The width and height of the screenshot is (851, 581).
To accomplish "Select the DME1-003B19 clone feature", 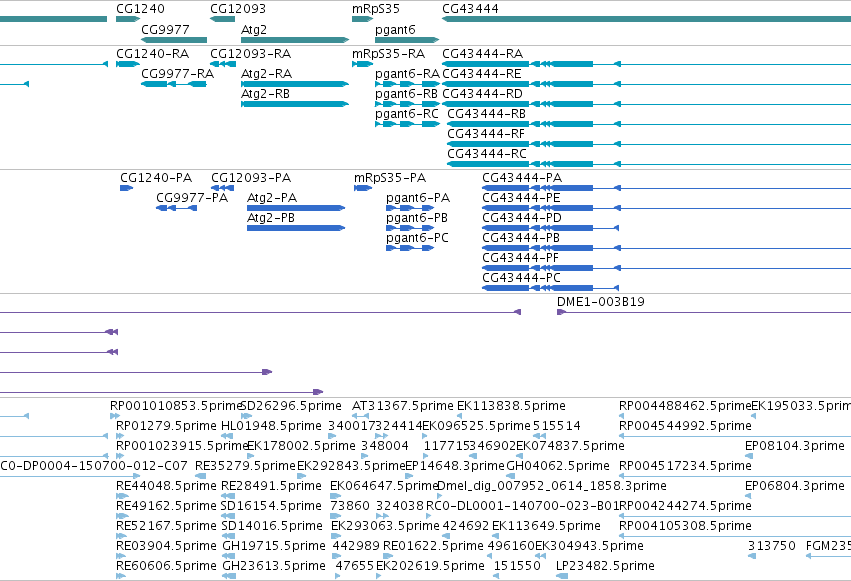I will (704, 312).
